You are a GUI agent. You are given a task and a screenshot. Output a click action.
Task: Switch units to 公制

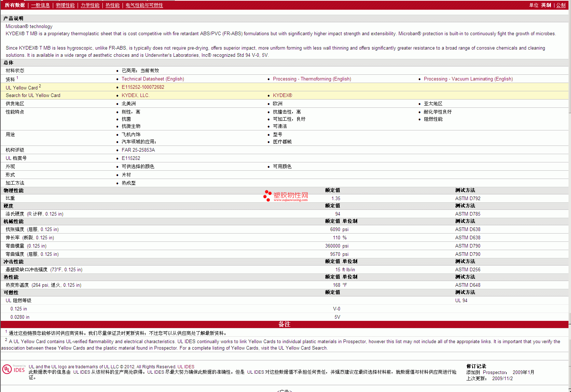click(x=561, y=5)
